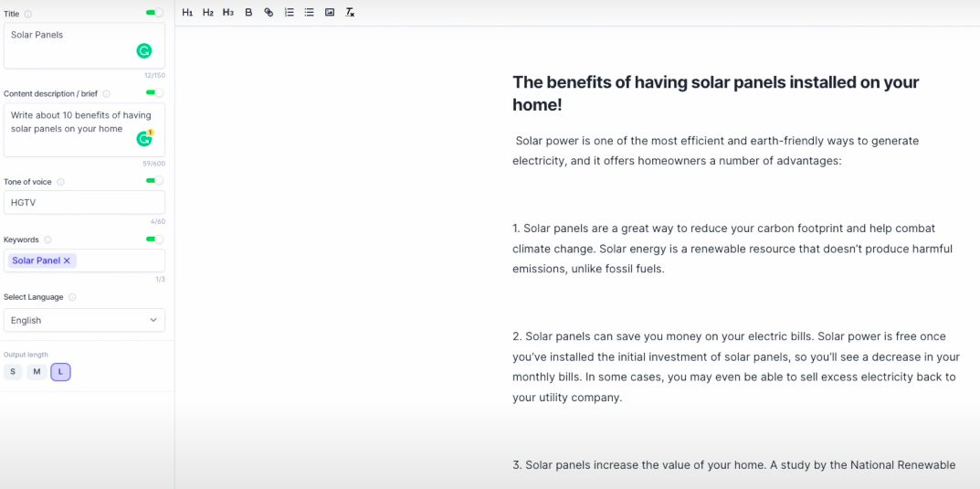The image size is (980, 489).
Task: Open the Select Language dropdown
Action: [84, 320]
